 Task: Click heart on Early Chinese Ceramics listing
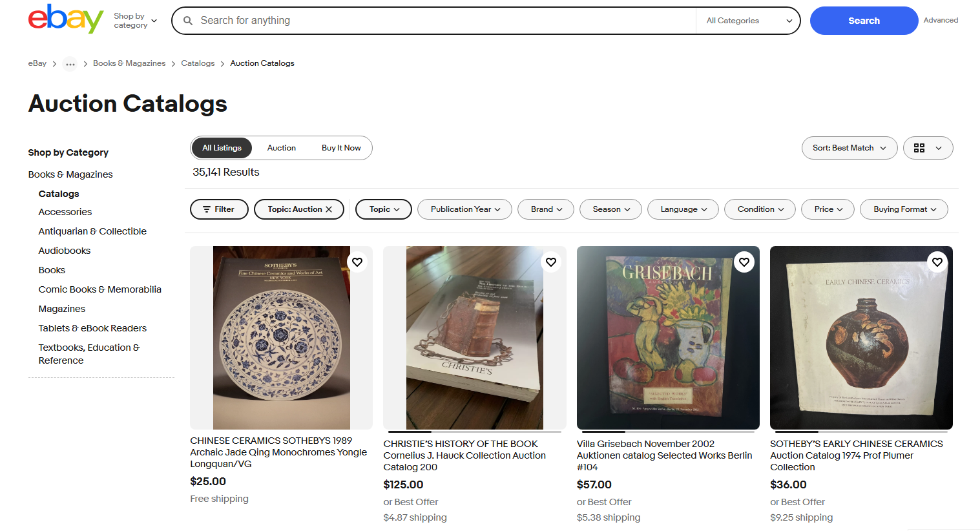coord(937,262)
